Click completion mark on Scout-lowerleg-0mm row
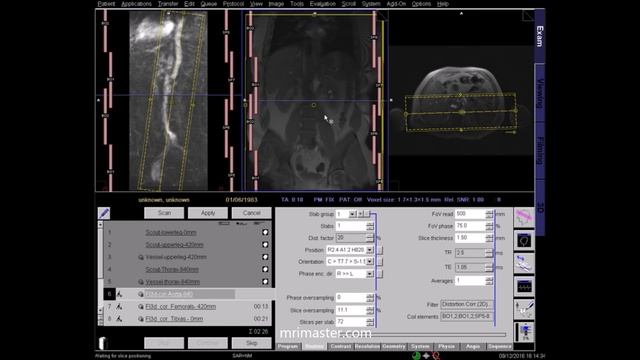The height and width of the screenshot is (360, 640). 265,232
